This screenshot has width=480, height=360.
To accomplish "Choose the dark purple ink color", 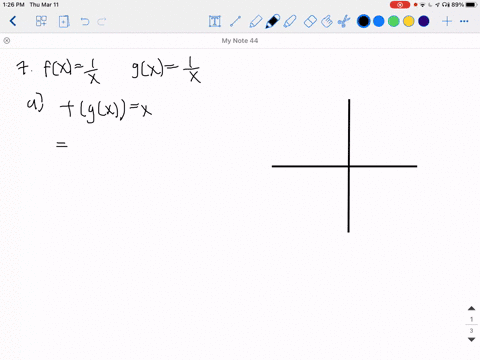I will tap(424, 21).
